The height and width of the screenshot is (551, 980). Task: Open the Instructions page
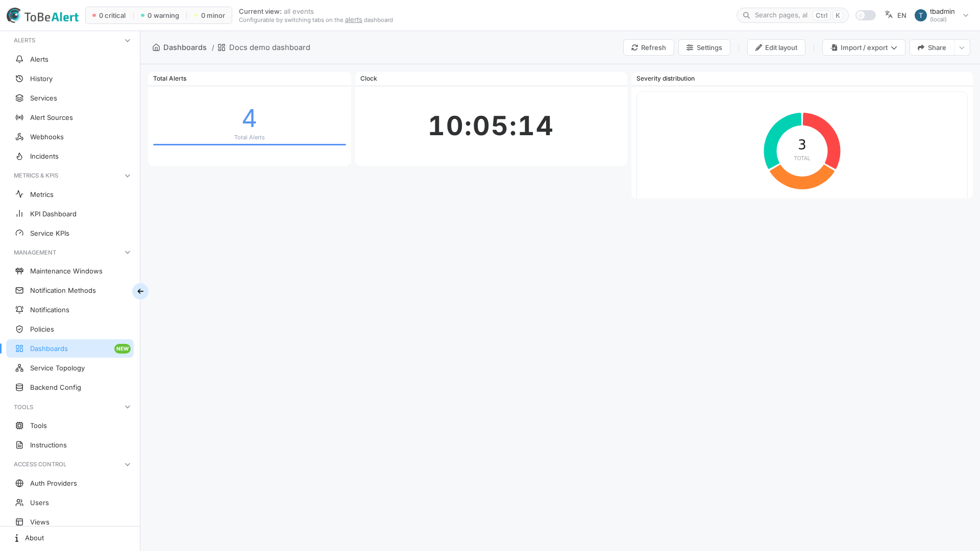70,445
